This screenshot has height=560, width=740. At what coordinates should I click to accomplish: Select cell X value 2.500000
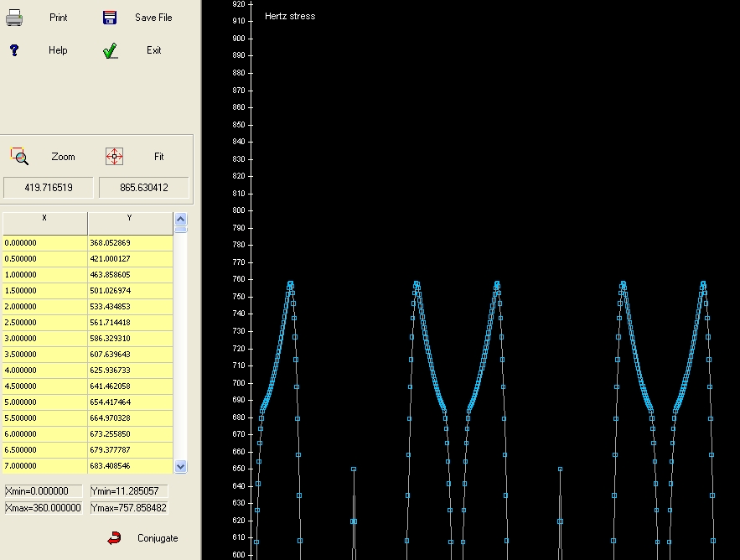click(x=44, y=323)
